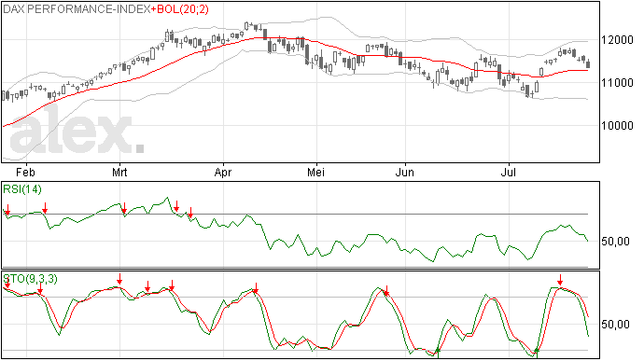
Task: Click the STO(9,3,3) panel label
Action: point(31,279)
